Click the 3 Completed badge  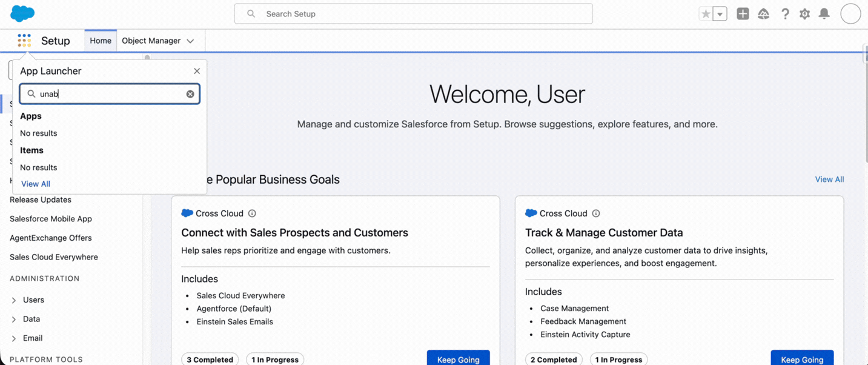210,359
